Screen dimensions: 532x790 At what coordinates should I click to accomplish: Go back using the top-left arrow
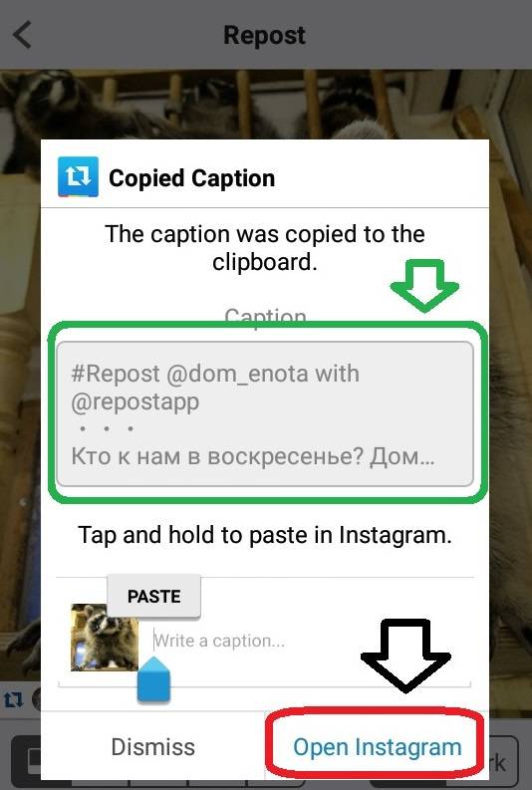click(23, 34)
